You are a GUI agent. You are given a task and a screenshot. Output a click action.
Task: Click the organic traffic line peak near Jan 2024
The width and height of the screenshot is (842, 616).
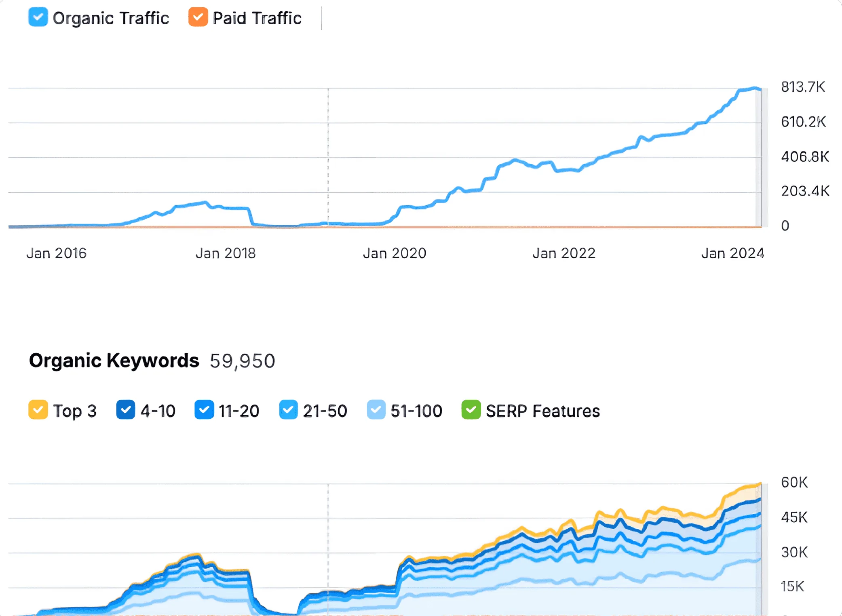754,88
